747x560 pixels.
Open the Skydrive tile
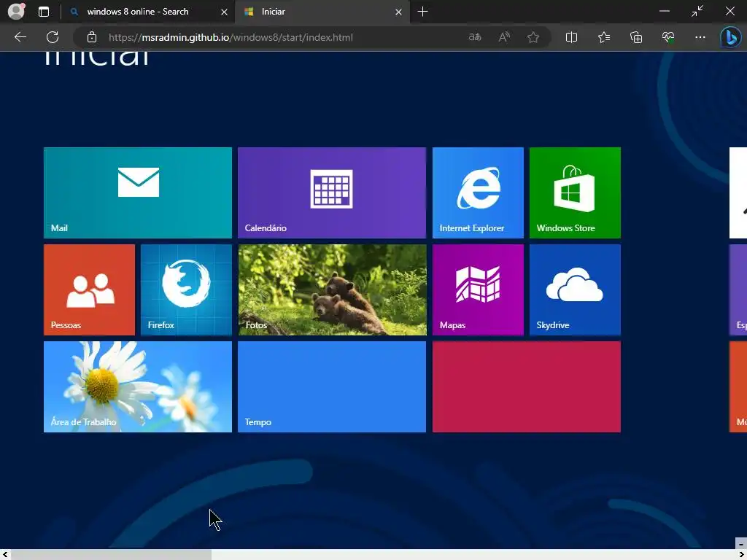pos(575,289)
